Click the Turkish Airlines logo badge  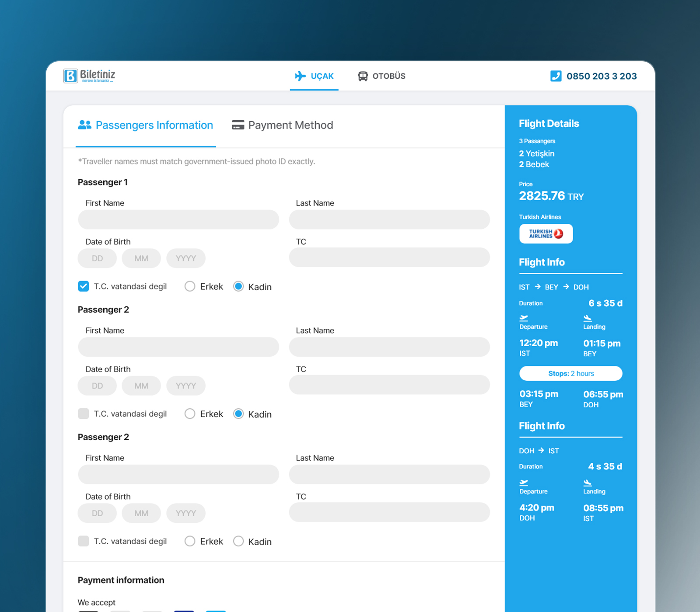pos(546,234)
